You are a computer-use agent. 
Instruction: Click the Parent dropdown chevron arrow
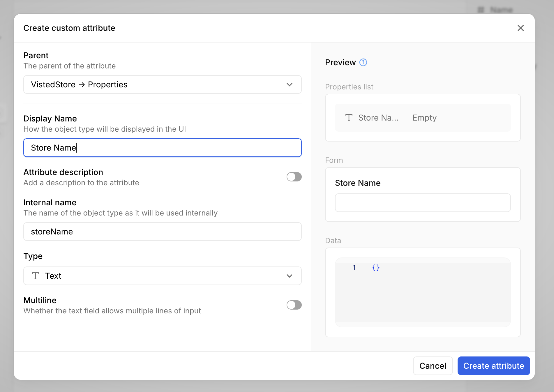pyautogui.click(x=289, y=84)
